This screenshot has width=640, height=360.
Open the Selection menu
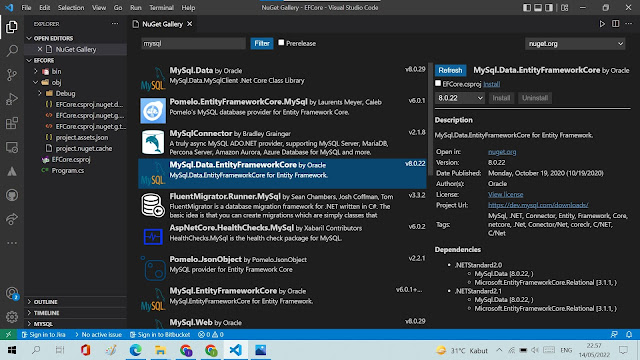click(71, 8)
